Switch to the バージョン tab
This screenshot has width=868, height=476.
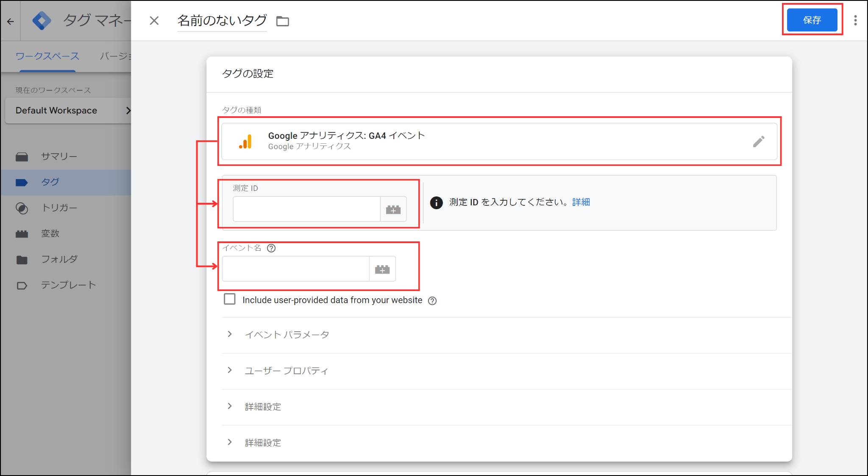click(x=115, y=56)
